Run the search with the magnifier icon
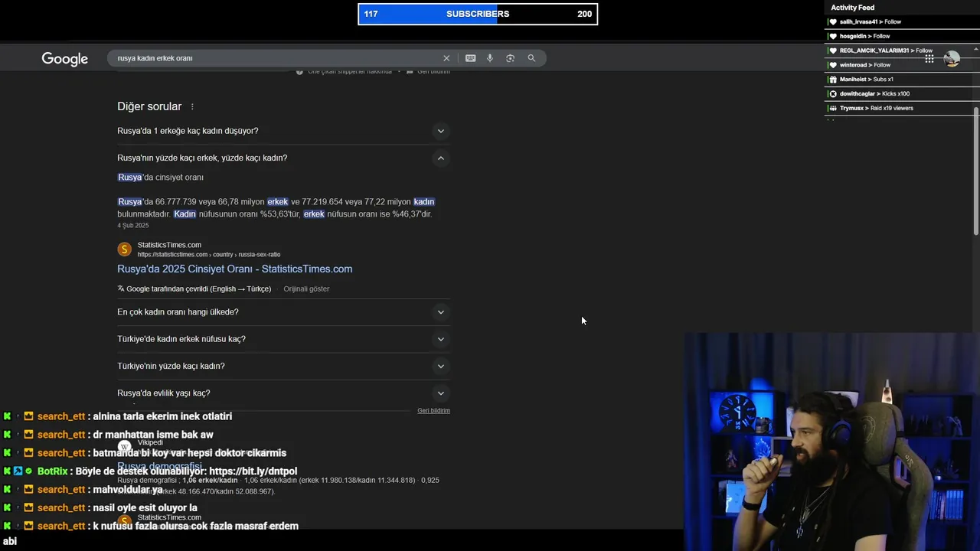 pyautogui.click(x=531, y=58)
